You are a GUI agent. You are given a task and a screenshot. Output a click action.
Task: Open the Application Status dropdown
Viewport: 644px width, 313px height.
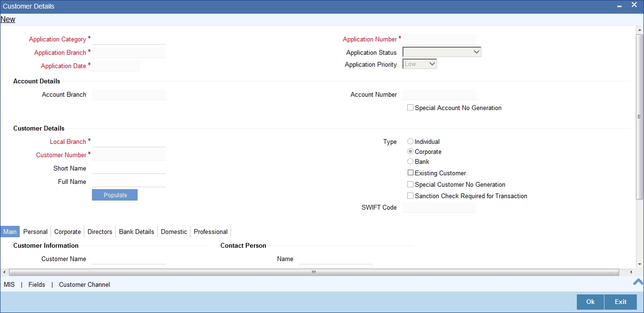442,52
